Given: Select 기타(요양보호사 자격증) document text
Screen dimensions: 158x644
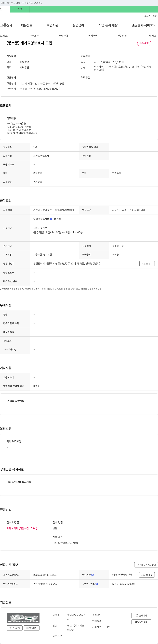Looking at the screenshot, I should 65,543.
